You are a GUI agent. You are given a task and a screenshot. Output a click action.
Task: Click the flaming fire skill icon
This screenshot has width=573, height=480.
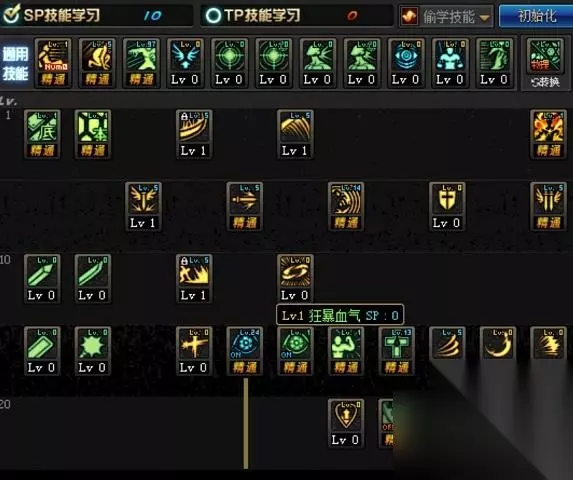point(548,134)
